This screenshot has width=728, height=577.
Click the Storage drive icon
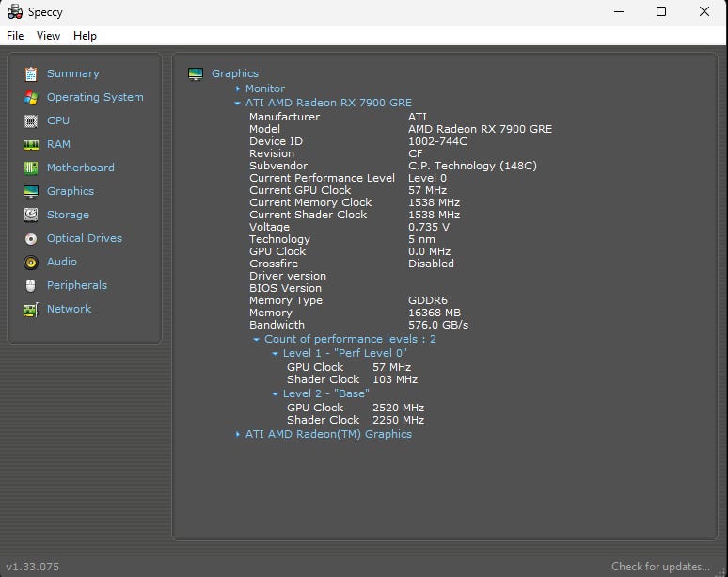pos(31,215)
